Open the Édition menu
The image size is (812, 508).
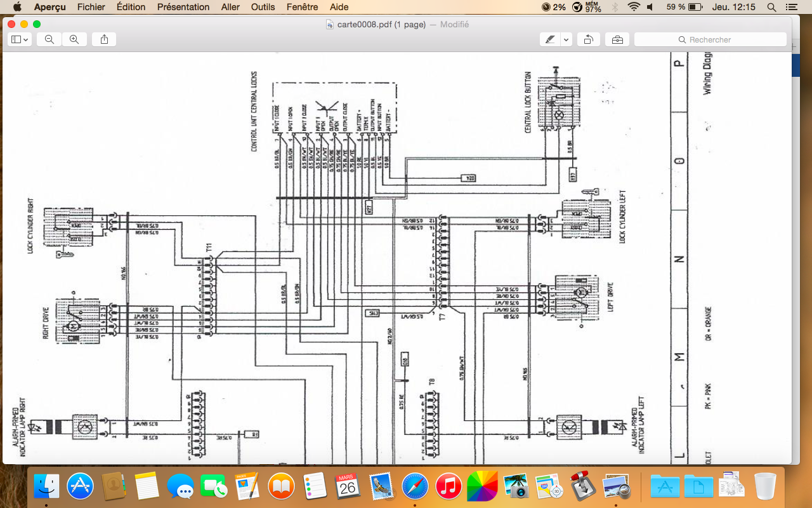[131, 7]
